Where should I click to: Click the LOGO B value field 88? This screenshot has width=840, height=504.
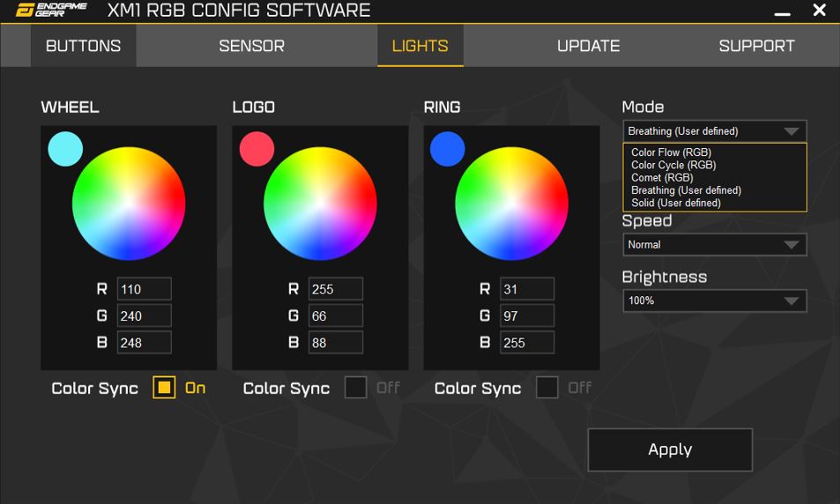point(335,343)
